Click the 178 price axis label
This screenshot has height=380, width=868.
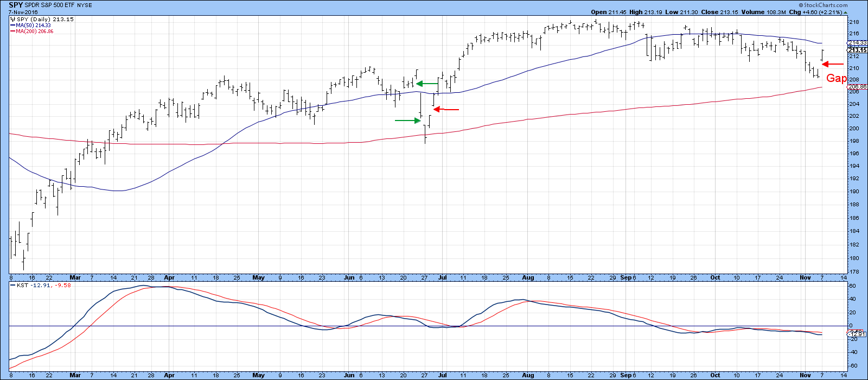click(x=854, y=272)
